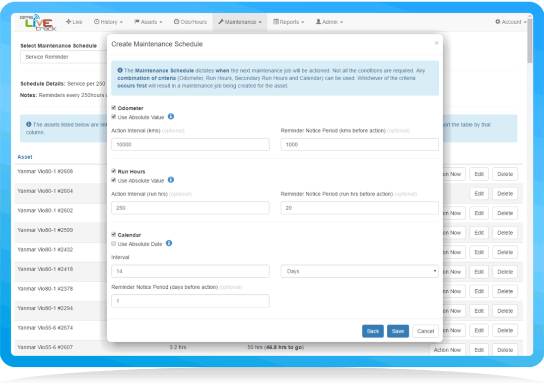Save the maintenance schedule
The width and height of the screenshot is (544, 392).
397,331
